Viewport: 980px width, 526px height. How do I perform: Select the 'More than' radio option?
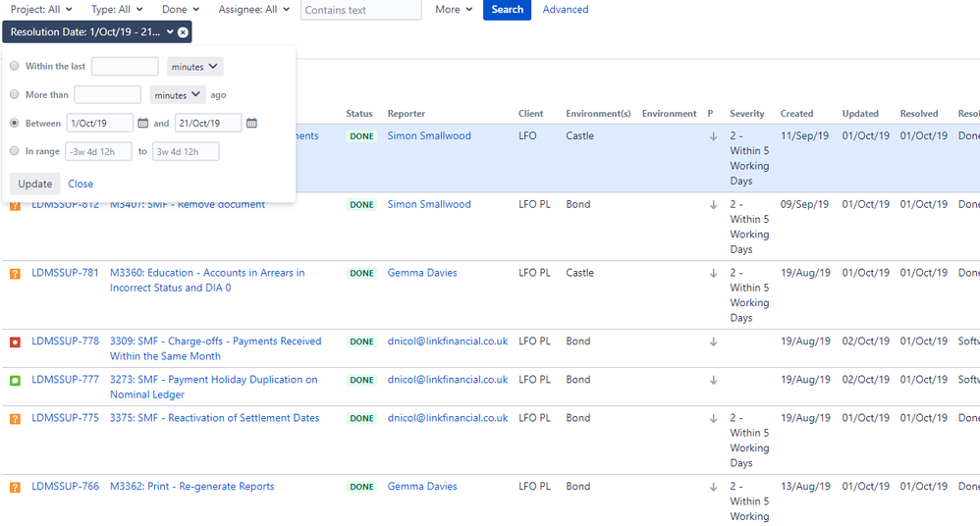coord(15,94)
